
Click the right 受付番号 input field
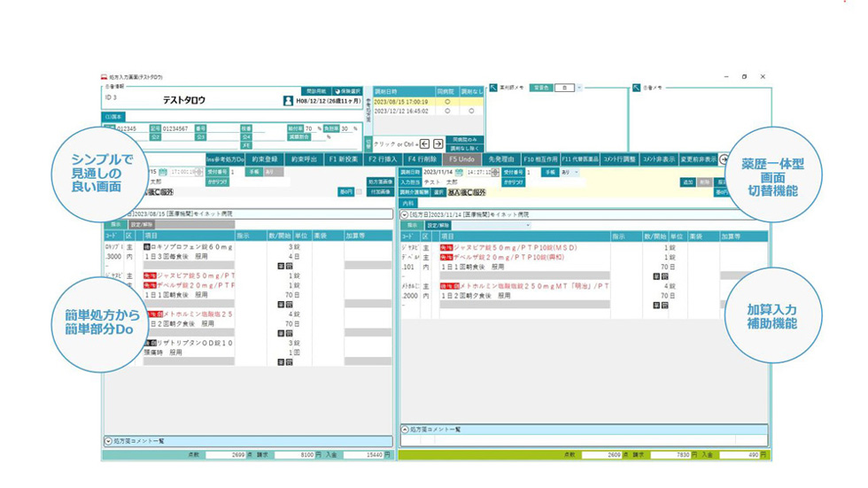(534, 172)
